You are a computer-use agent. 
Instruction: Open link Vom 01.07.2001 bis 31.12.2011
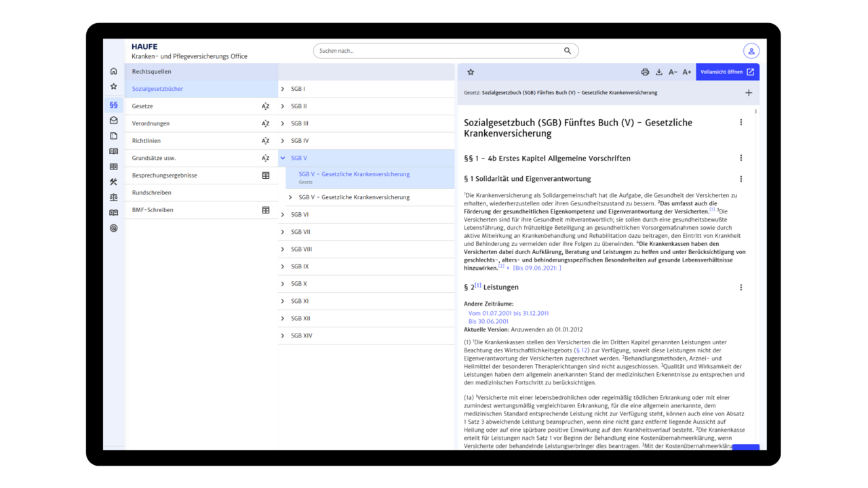coord(509,313)
